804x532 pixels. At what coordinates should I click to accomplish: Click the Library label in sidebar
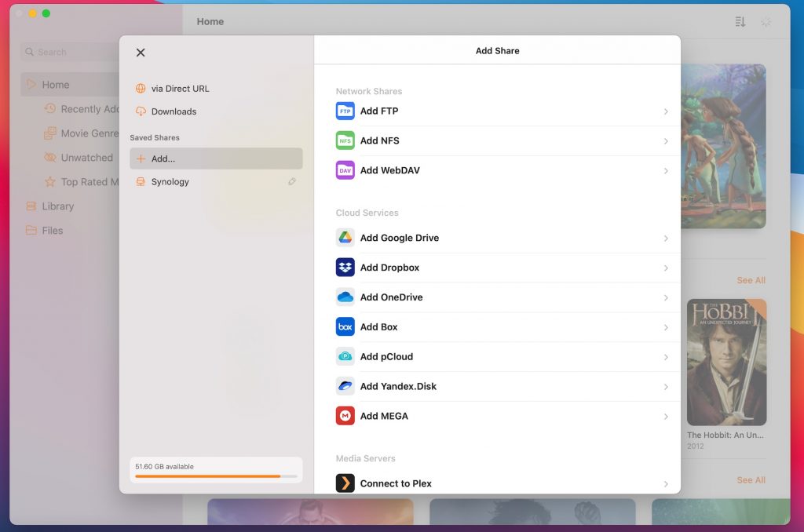(x=58, y=206)
